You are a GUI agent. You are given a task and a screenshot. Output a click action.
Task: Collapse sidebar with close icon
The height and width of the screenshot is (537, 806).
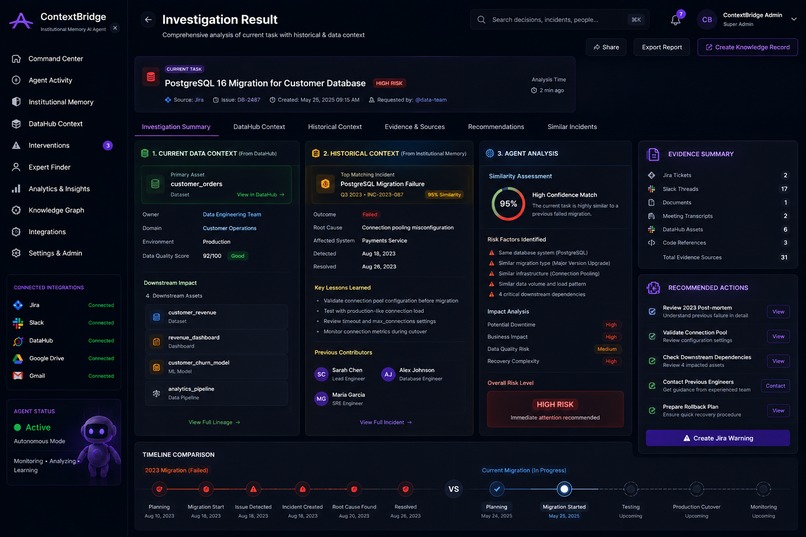coord(115,28)
